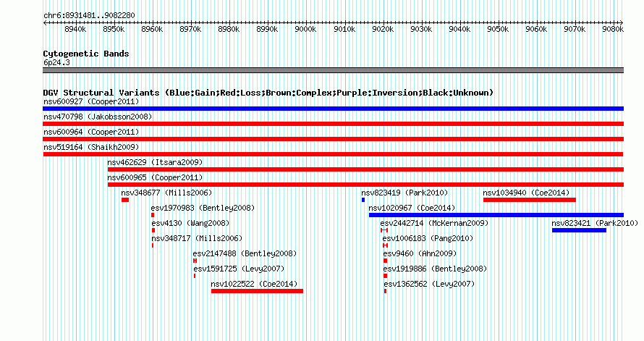
Task: Select the red esv2442714 bracket glyph
Action: pos(384,230)
